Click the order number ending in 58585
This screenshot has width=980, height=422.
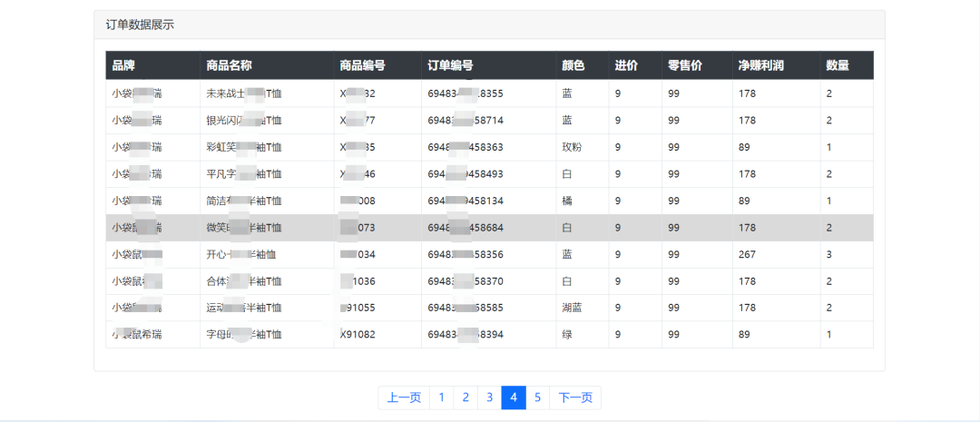465,309
